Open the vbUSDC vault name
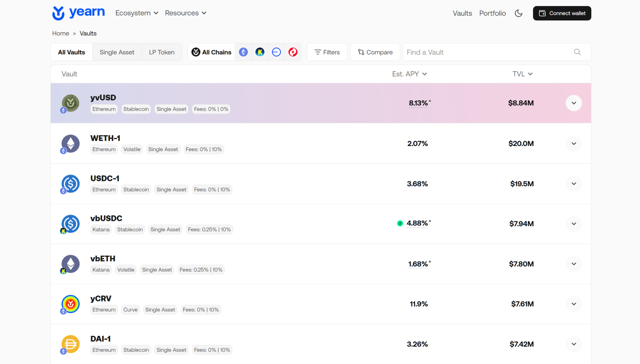 106,218
